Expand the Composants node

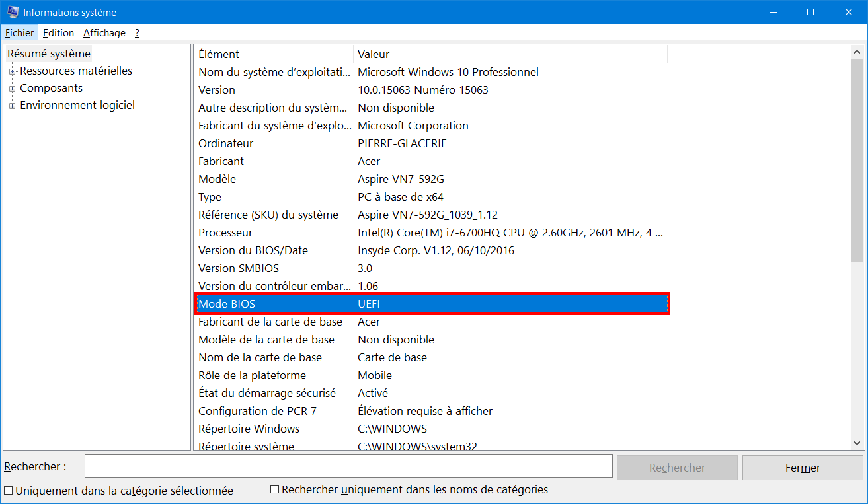coord(12,89)
